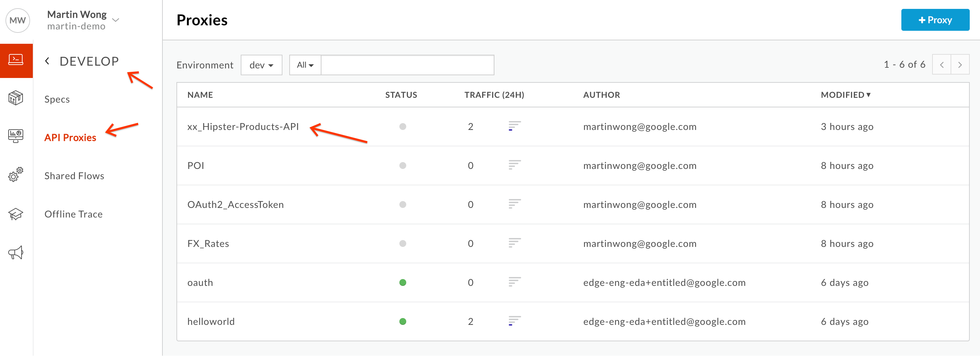Image resolution: width=980 pixels, height=356 pixels.
Task: Open the oauth proxy
Action: [200, 282]
